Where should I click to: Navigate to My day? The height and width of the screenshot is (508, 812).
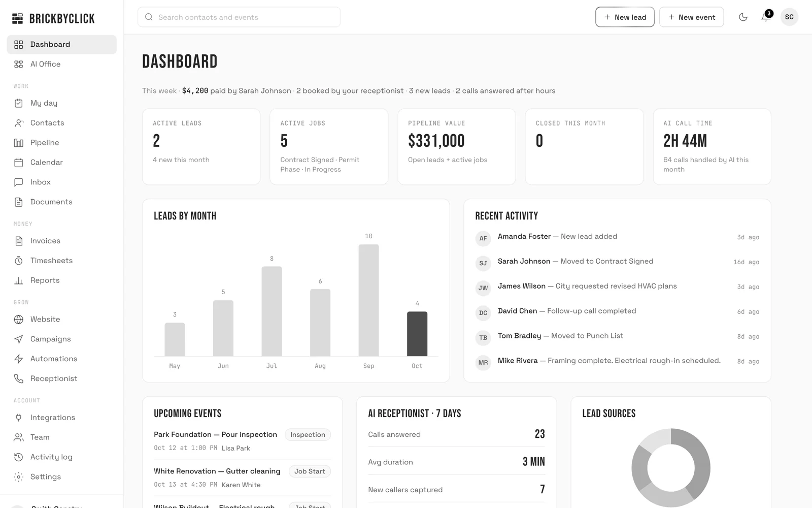pyautogui.click(x=61, y=103)
